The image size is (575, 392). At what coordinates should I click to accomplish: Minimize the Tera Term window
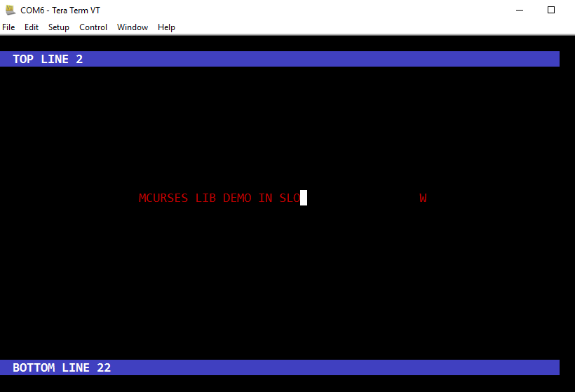(520, 10)
